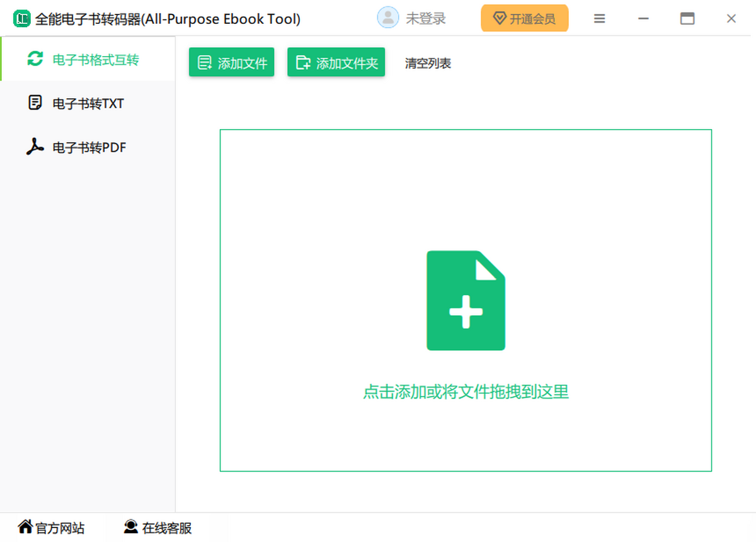Screen dimensions: 756x542
Task: Click the green app logo in title bar
Action: coord(22,19)
